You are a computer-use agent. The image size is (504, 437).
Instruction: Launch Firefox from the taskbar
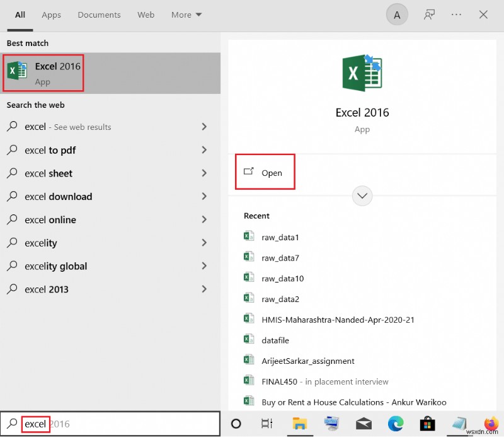coord(491,424)
